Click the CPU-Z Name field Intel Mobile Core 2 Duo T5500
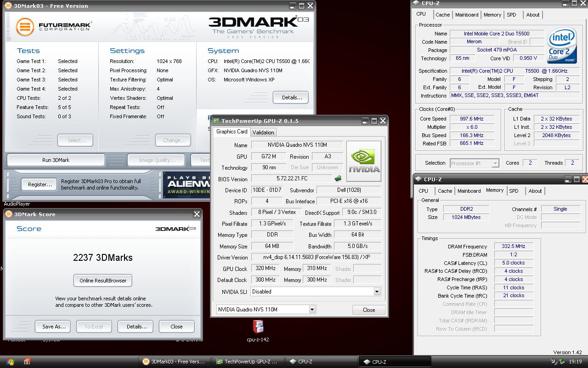This screenshot has height=368, width=588. pos(497,34)
